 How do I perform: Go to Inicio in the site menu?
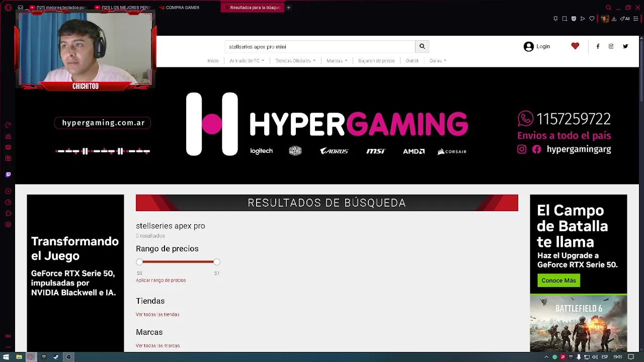213,61
